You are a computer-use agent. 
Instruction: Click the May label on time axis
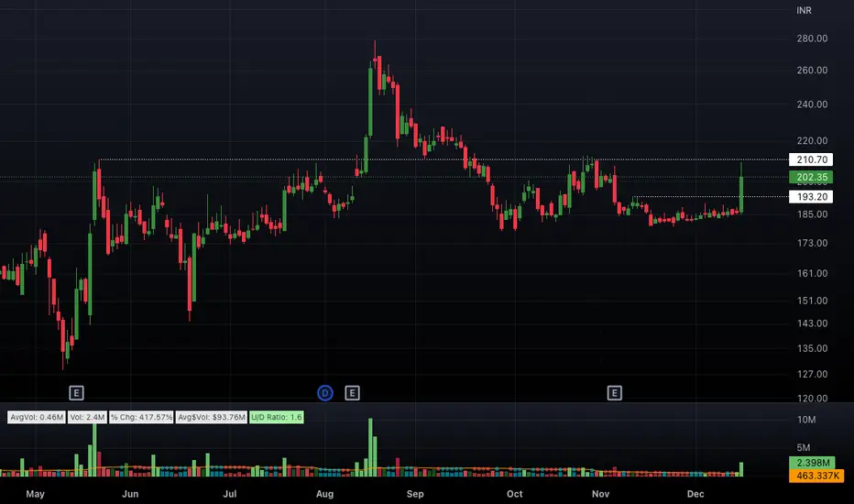[36, 494]
